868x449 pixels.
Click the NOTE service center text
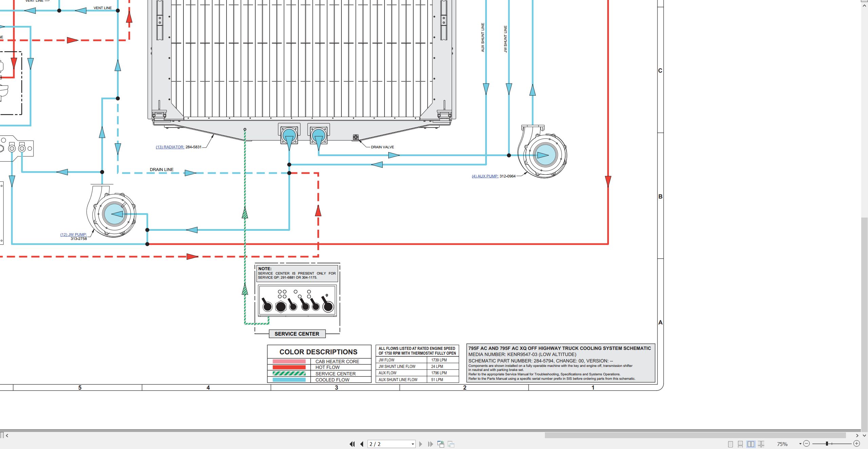[297, 274]
